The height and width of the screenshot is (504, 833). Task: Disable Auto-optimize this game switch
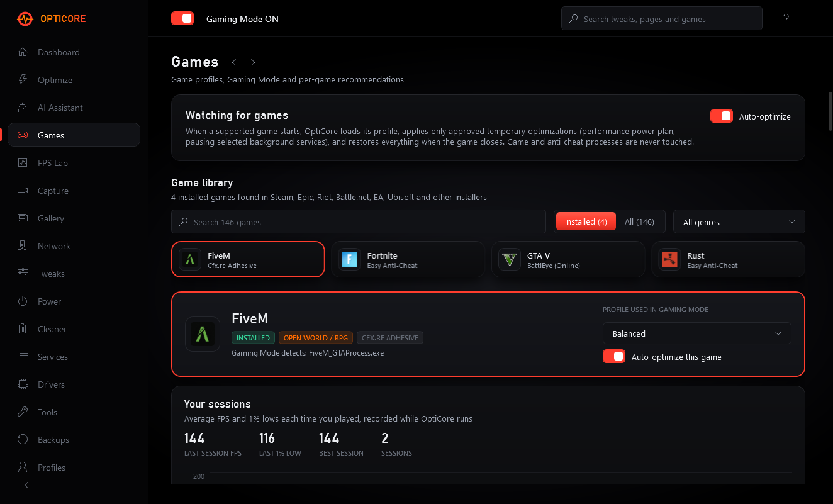click(x=614, y=357)
